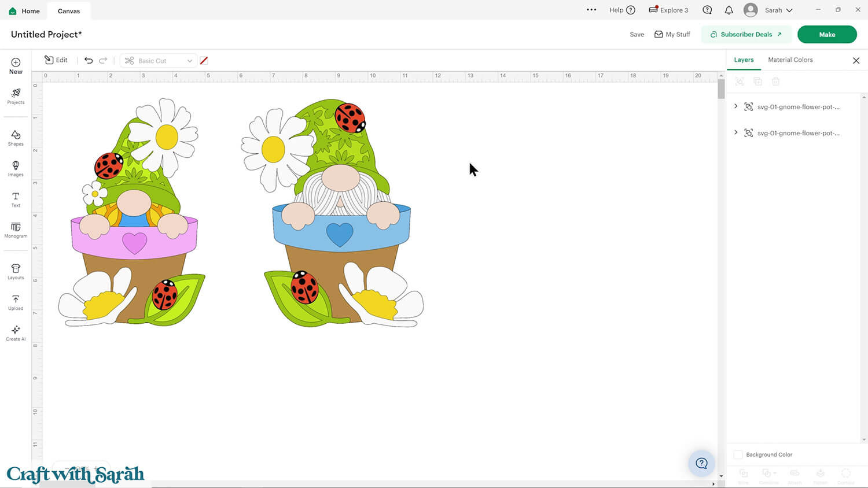The image size is (868, 488).
Task: Open the Images library
Action: tap(16, 168)
